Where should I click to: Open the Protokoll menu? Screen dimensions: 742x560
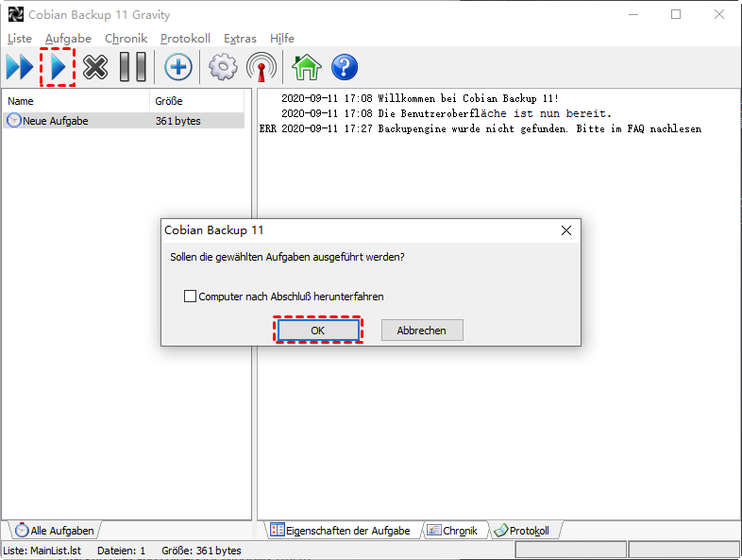tap(185, 39)
